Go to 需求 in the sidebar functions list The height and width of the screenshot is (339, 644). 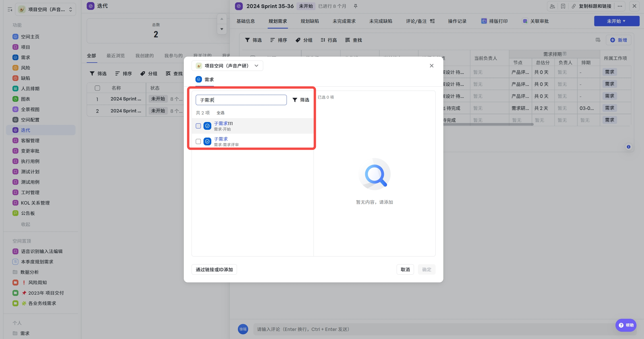pos(25,57)
